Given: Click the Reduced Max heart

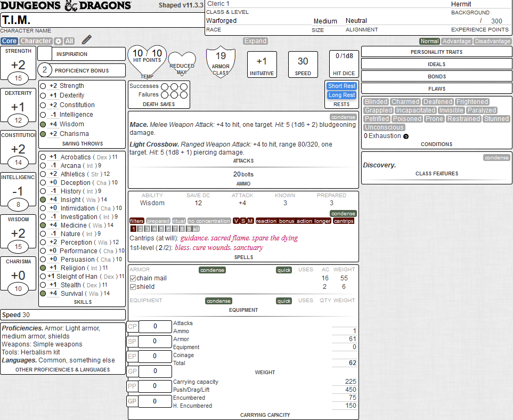Looking at the screenshot, I should [182, 63].
